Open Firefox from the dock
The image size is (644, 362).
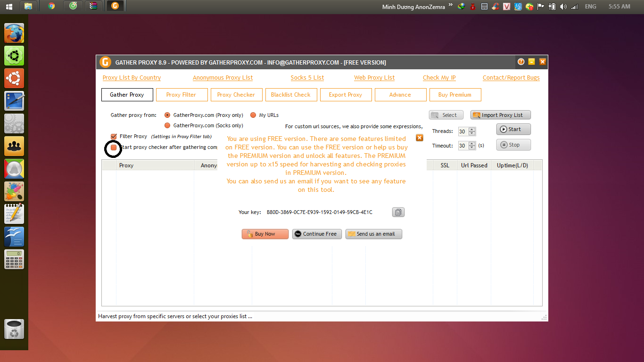coord(14,33)
